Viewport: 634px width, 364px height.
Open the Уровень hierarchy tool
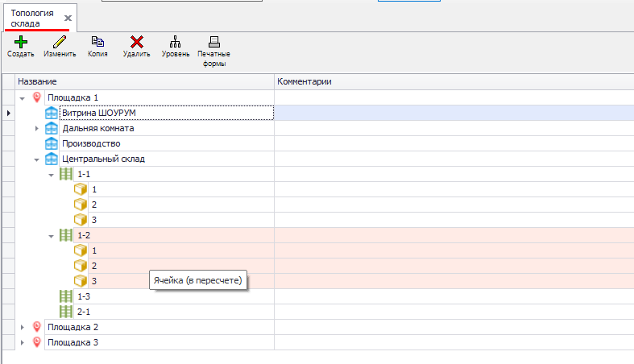tap(175, 42)
